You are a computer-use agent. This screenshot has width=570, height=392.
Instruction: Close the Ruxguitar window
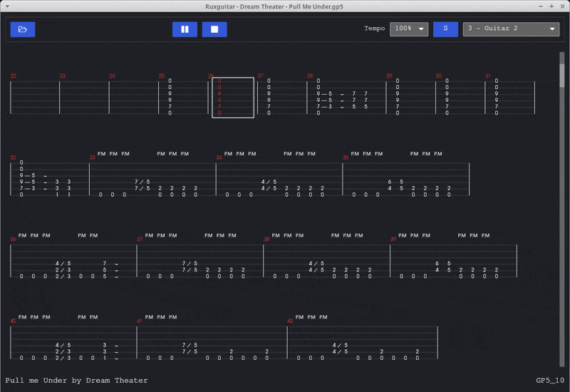click(561, 6)
